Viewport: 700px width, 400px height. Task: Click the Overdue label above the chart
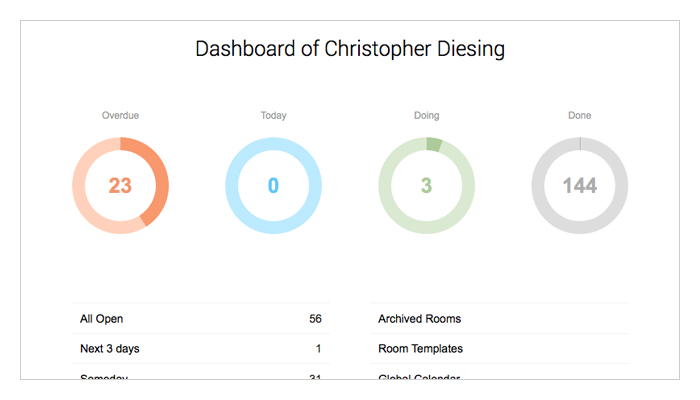(x=120, y=116)
